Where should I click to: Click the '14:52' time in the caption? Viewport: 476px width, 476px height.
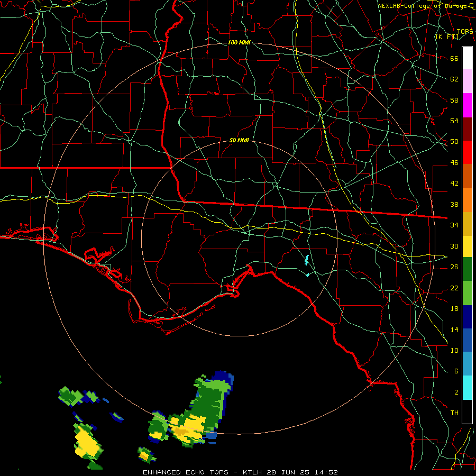pos(325,472)
